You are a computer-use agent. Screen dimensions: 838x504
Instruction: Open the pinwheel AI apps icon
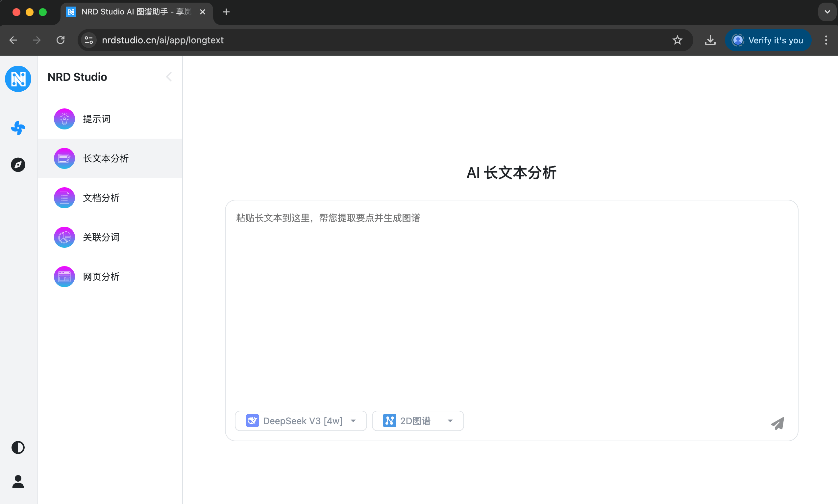(x=18, y=128)
